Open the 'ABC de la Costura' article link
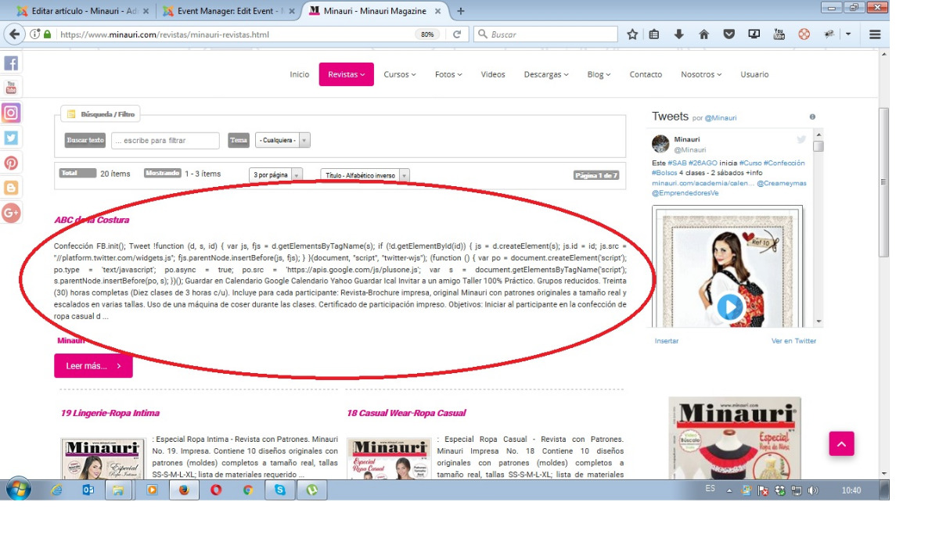This screenshot has height=560, width=939. pos(92,220)
